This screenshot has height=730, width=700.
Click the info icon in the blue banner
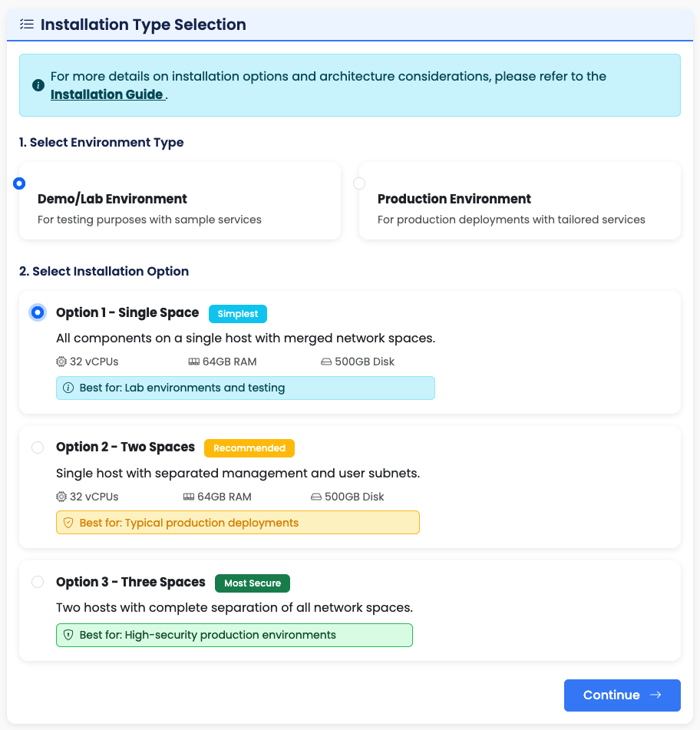click(x=38, y=85)
